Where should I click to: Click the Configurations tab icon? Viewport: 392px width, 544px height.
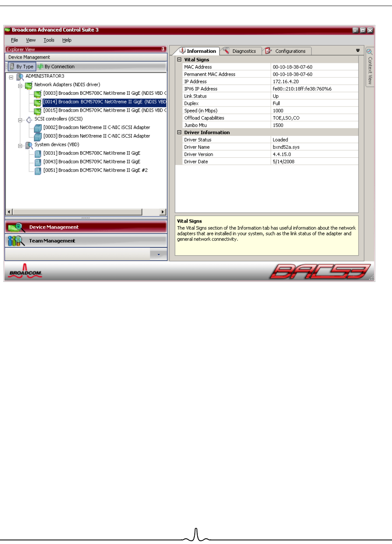tap(269, 51)
